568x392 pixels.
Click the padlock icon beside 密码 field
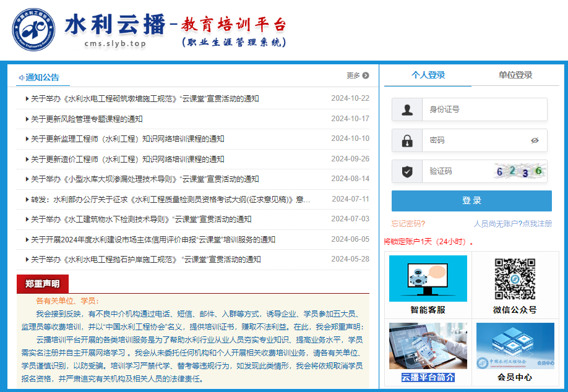point(407,140)
